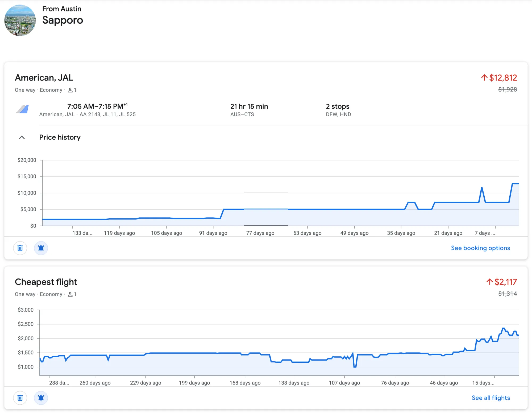Screen dimensions: 532x415
Task: Click the $12,812 current price
Action: pos(503,78)
